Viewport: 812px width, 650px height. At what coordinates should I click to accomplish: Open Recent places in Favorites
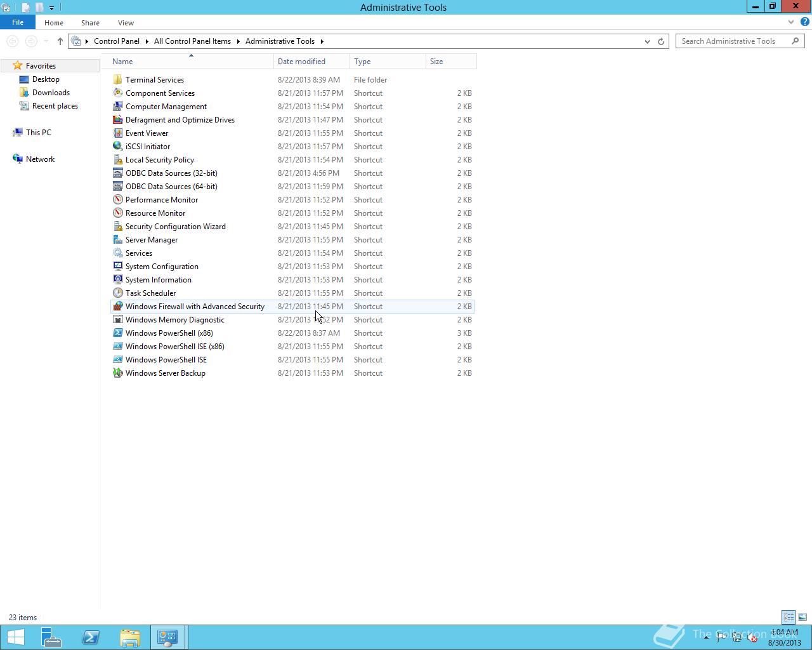tap(55, 106)
